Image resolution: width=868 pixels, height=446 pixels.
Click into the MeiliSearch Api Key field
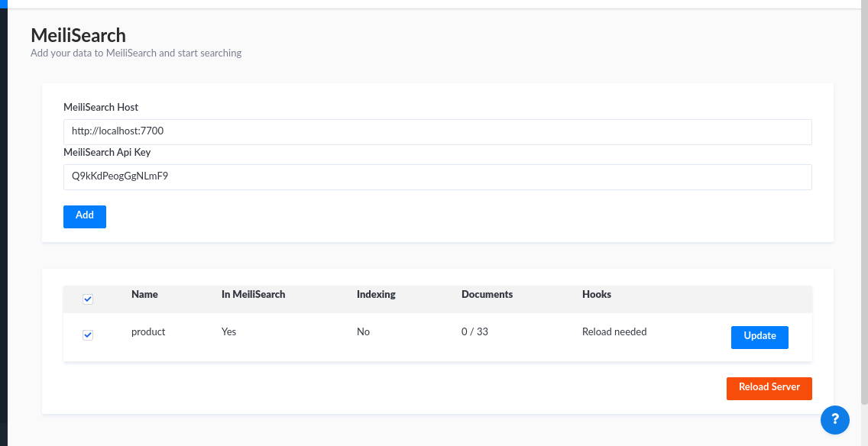click(437, 176)
